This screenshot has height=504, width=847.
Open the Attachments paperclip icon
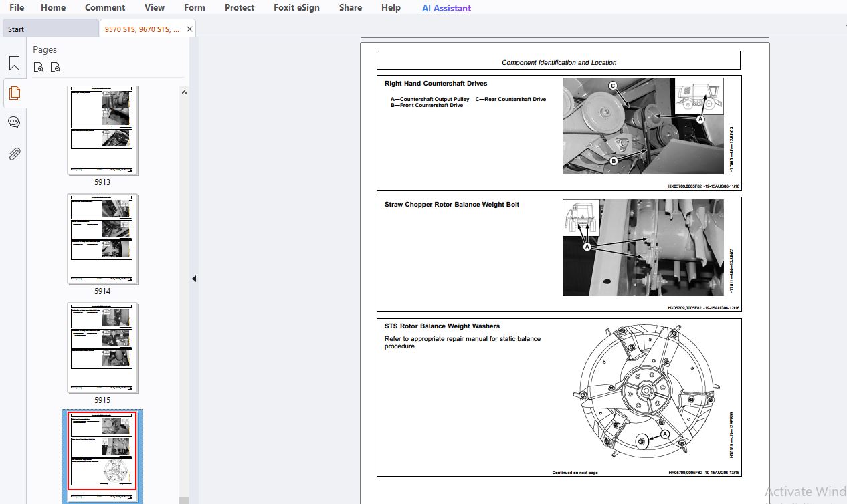(14, 154)
